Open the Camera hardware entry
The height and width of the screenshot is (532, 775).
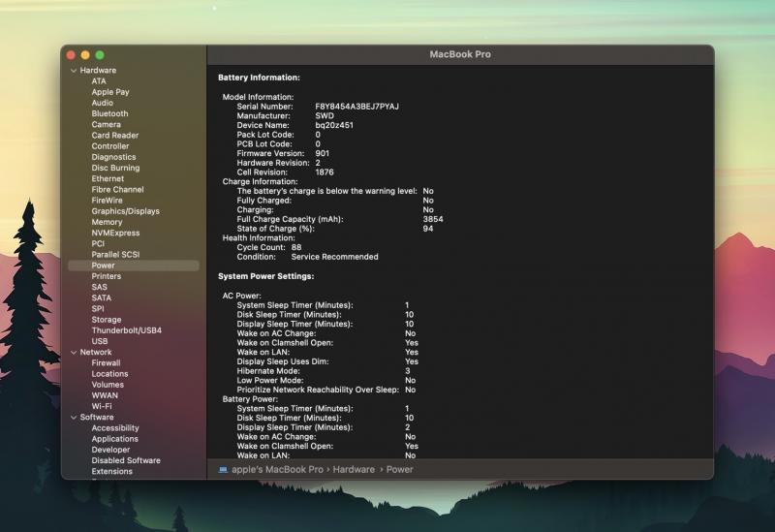(106, 125)
